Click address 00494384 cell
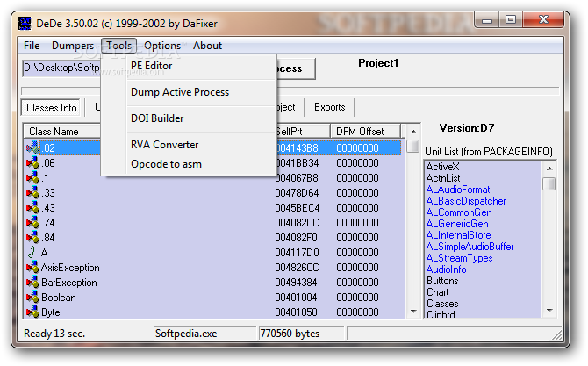This screenshot has height=366, width=588. 296,283
